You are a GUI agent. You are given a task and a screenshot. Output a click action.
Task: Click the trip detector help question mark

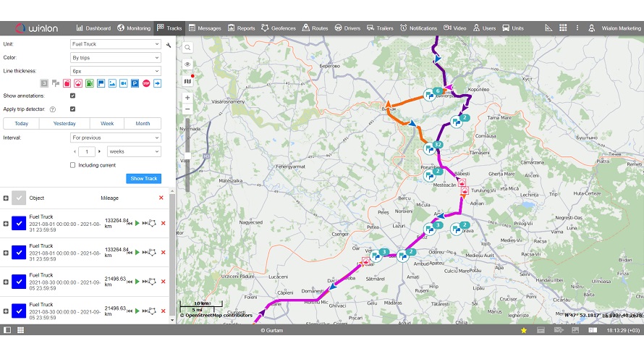click(x=53, y=109)
